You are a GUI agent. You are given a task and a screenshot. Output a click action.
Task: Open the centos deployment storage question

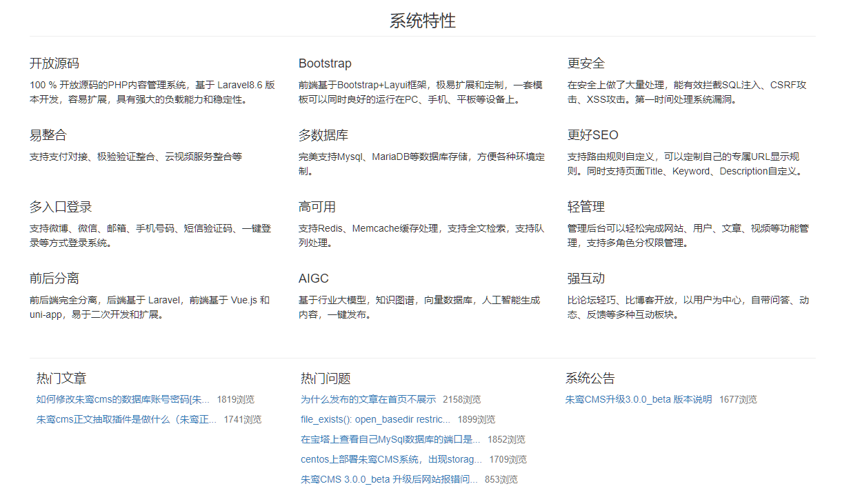[x=391, y=459]
